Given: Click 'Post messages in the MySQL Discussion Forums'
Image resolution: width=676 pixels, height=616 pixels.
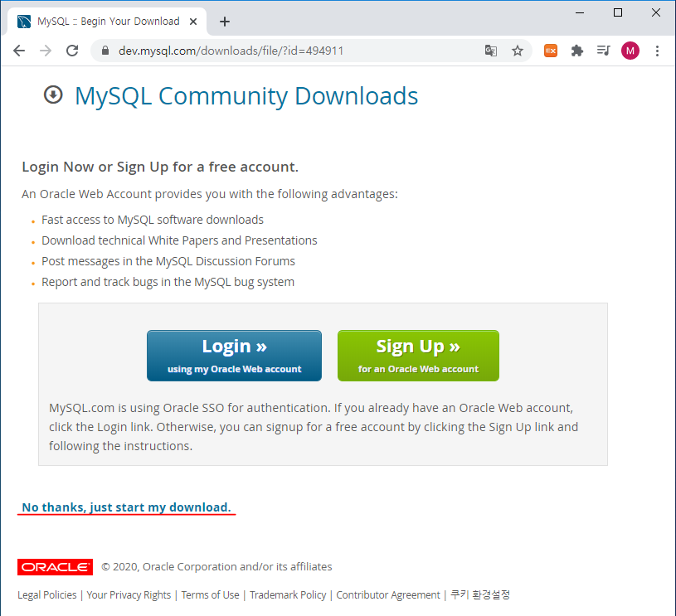Looking at the screenshot, I should coord(168,261).
